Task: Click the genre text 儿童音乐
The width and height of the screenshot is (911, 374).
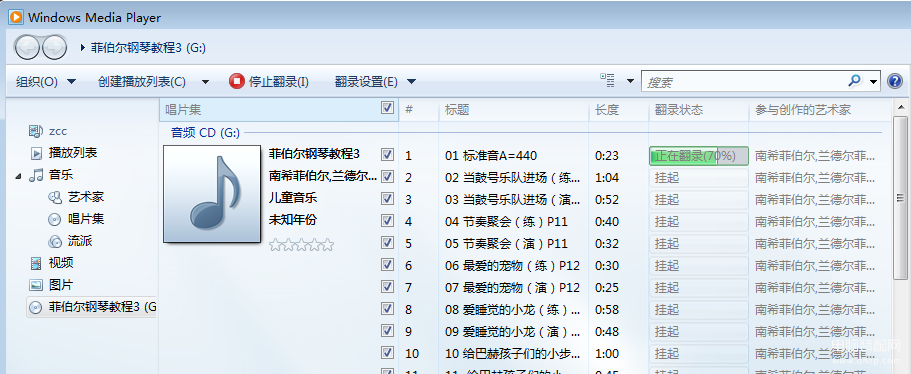Action: click(293, 198)
